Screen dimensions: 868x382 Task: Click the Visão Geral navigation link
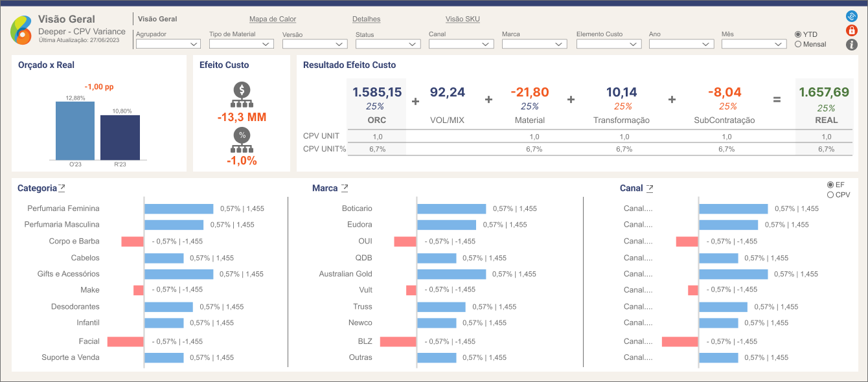[157, 19]
